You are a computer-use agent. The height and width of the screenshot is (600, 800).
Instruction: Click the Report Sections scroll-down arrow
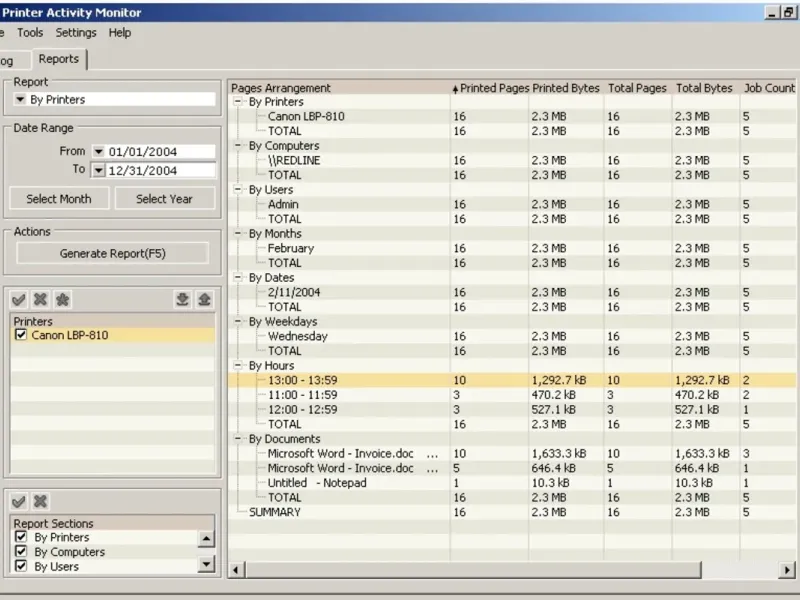pos(206,564)
